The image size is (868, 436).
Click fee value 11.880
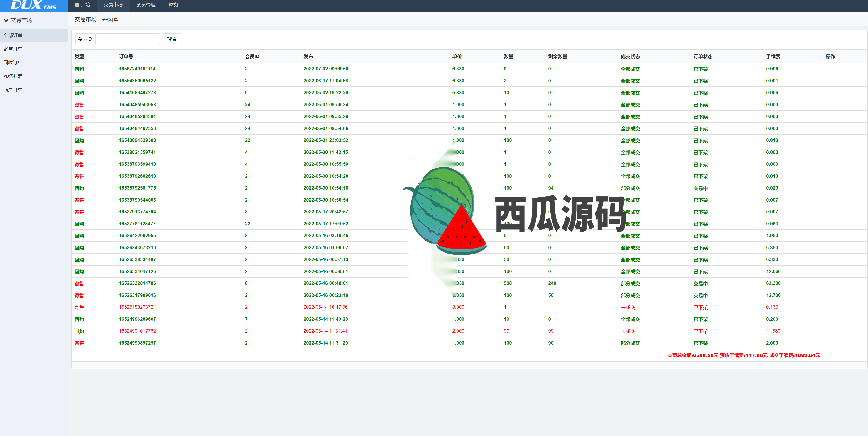click(773, 331)
